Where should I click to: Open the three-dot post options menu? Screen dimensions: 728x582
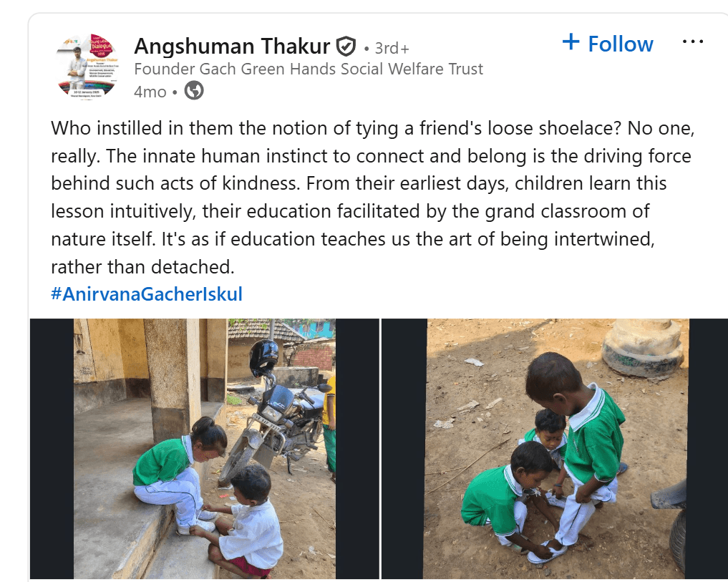point(692,42)
